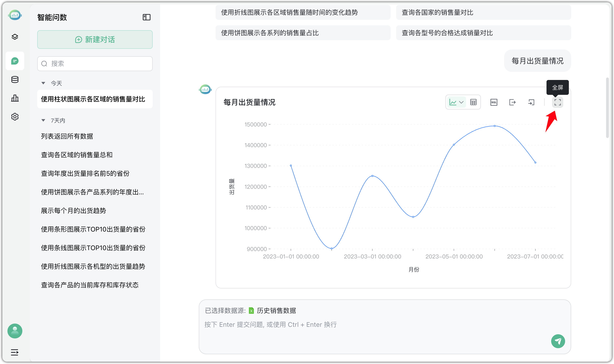Select the chat icon in the sidebar

pyautogui.click(x=15, y=61)
